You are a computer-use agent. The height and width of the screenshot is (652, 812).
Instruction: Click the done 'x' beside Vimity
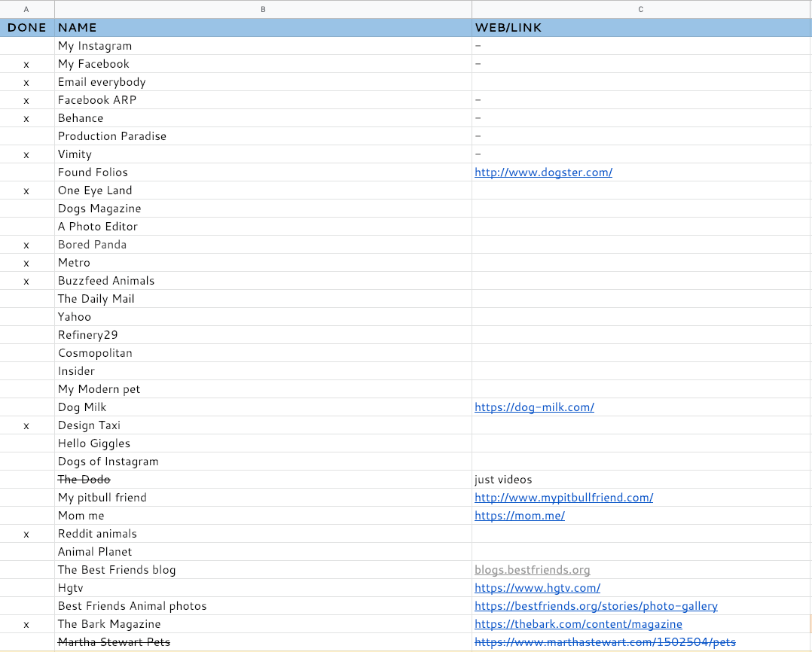[x=26, y=155]
